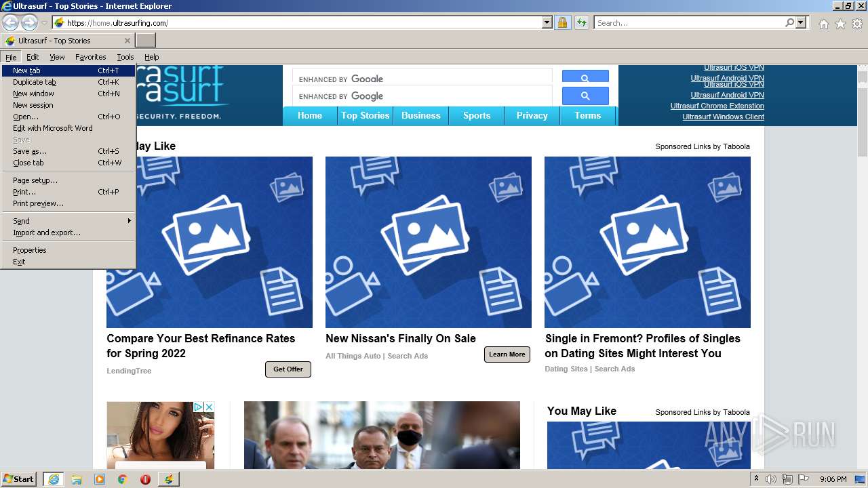Open the Tools gear icon
Screen dimensions: 868x488
(x=857, y=24)
